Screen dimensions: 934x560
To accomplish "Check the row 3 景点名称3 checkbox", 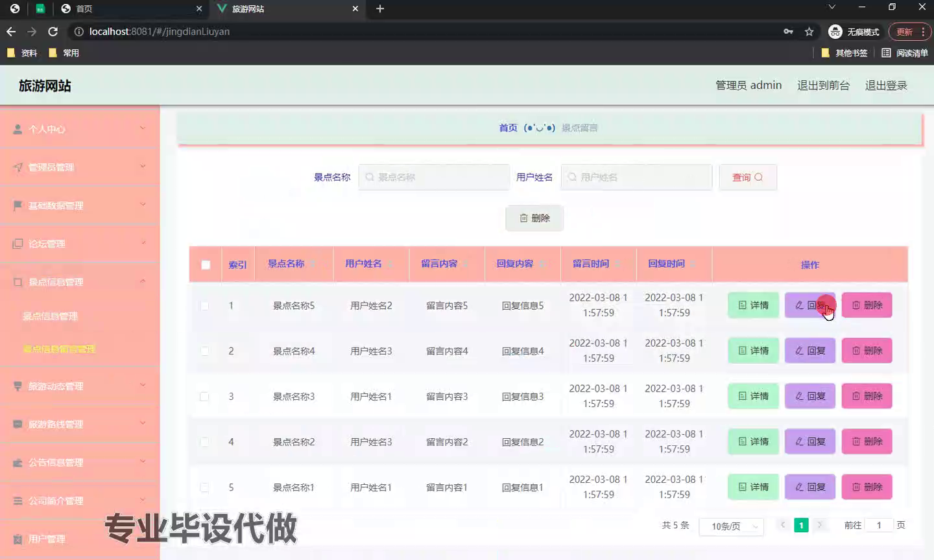I will (204, 396).
